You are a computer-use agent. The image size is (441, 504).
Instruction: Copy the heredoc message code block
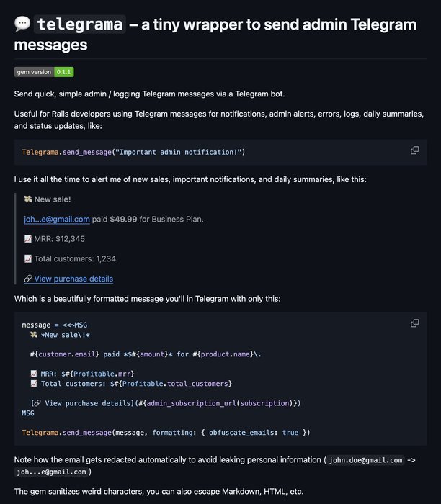(x=414, y=323)
